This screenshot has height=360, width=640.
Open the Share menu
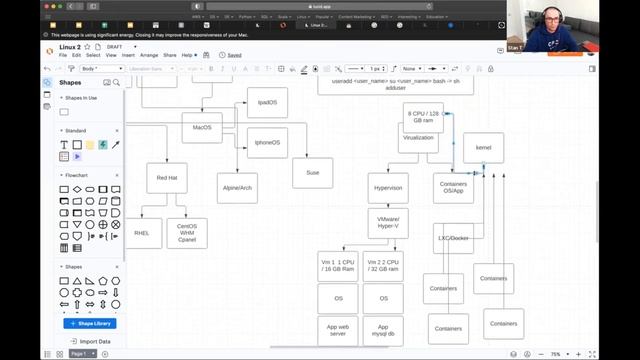click(x=170, y=55)
